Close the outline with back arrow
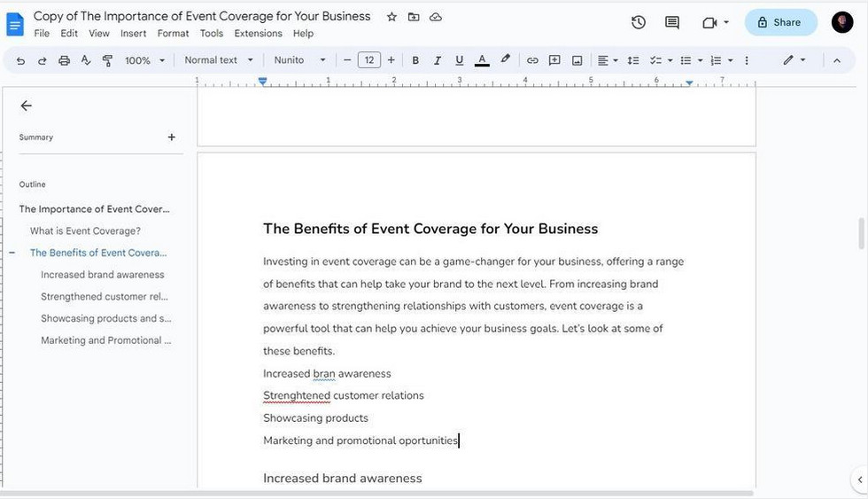 tap(26, 105)
